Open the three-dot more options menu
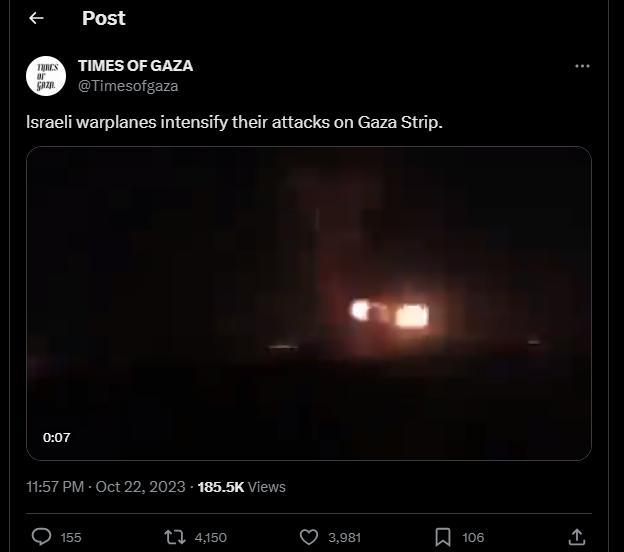 pyautogui.click(x=582, y=66)
